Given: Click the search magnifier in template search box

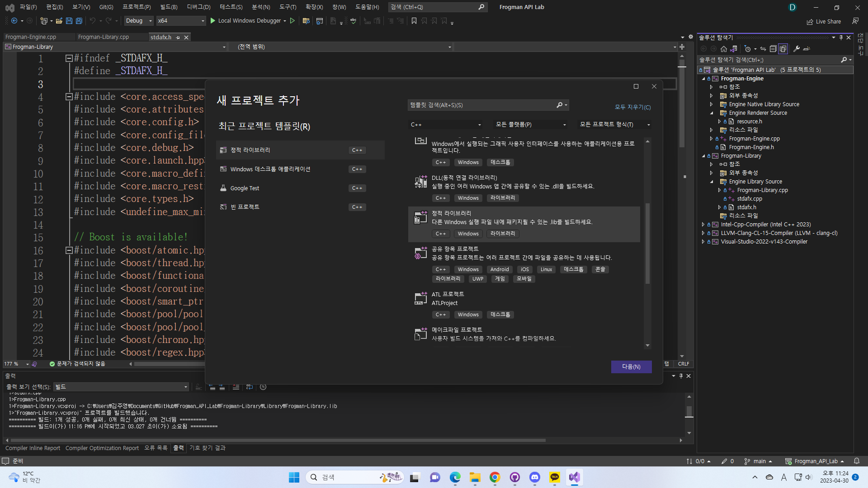Looking at the screenshot, I should 560,105.
